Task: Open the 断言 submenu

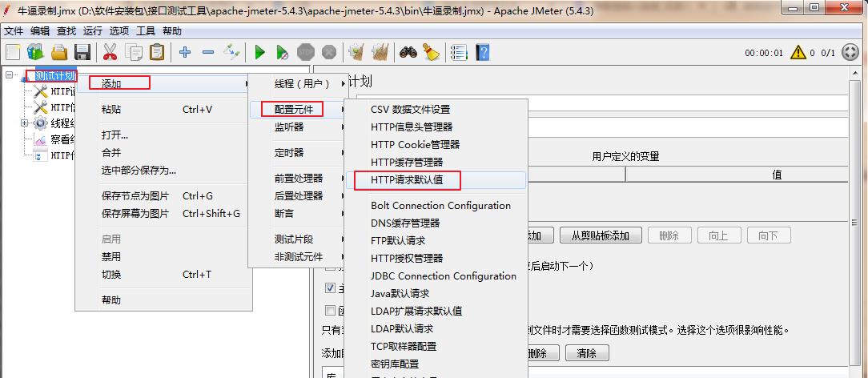Action: [x=297, y=213]
